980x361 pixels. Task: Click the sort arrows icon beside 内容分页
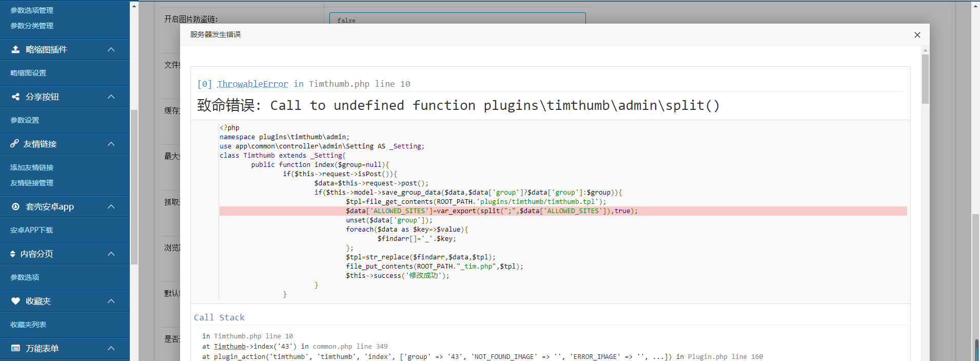point(13,254)
